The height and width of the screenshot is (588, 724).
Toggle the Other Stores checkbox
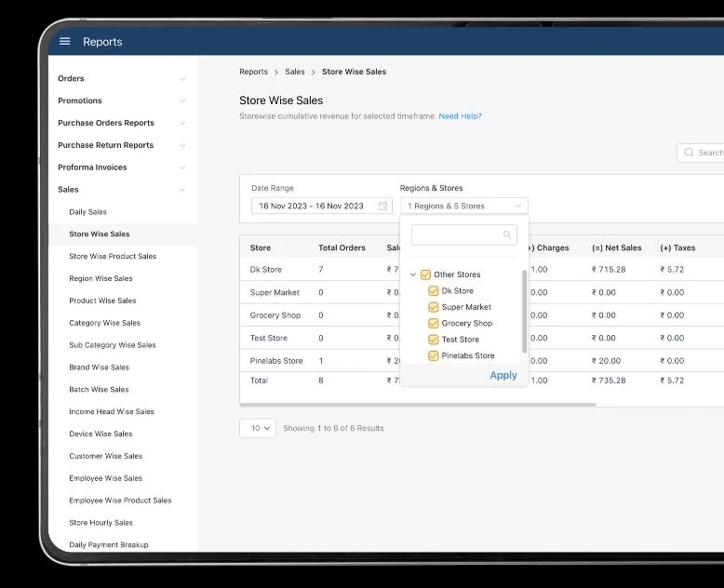click(x=425, y=274)
